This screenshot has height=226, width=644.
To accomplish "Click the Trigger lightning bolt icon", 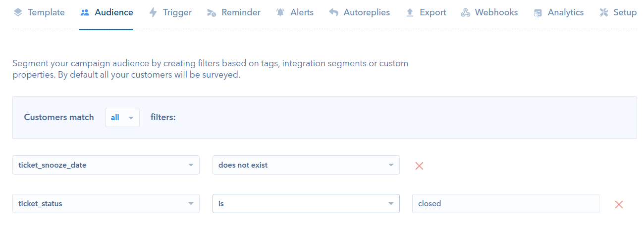I will point(153,12).
